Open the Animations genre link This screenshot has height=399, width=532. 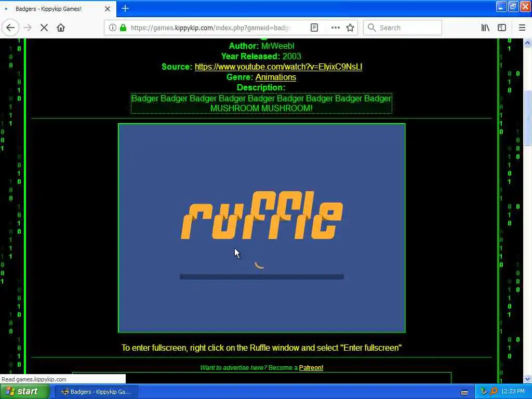pos(275,77)
